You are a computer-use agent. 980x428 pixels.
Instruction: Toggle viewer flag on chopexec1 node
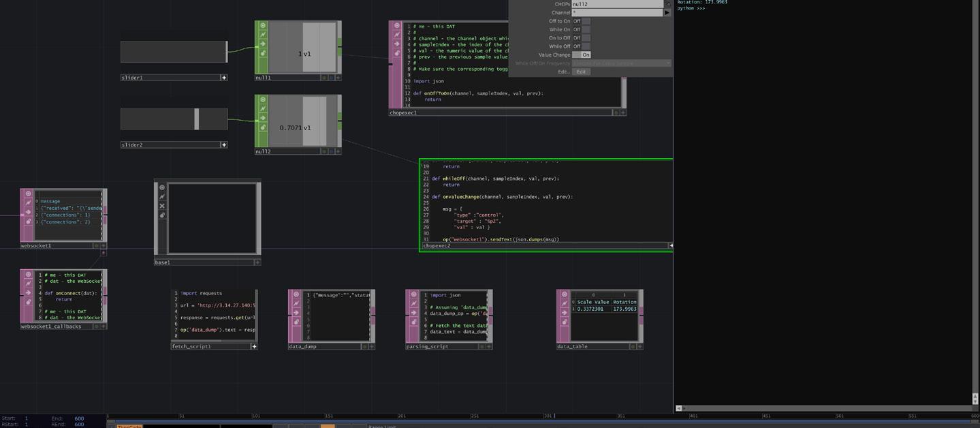(397, 26)
